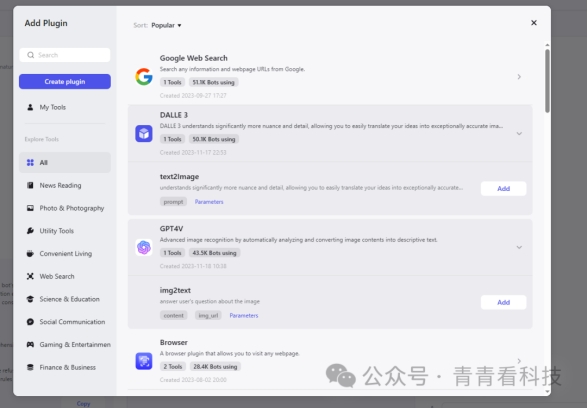Click the 1 Tools tag on Google Web Search
This screenshot has height=408, width=588.
coord(172,82)
